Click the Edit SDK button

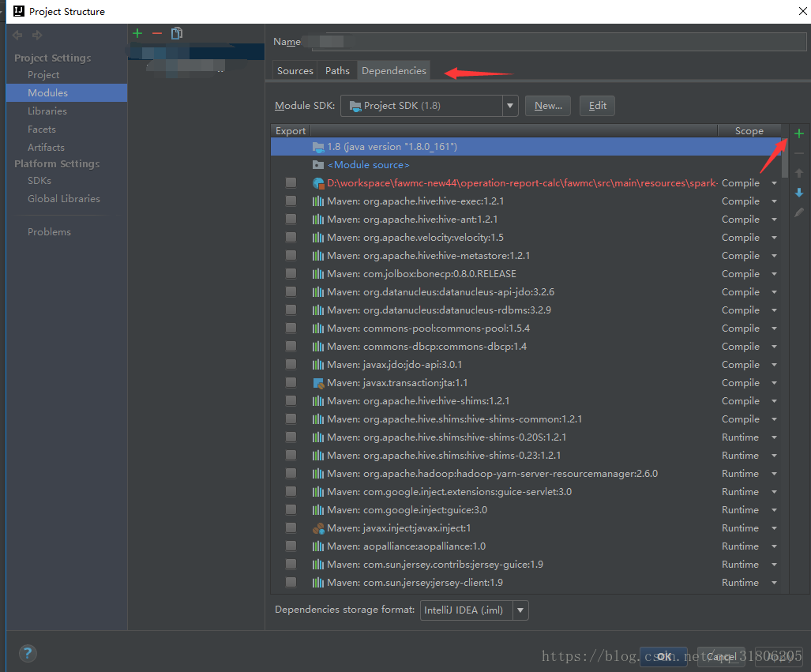(597, 106)
